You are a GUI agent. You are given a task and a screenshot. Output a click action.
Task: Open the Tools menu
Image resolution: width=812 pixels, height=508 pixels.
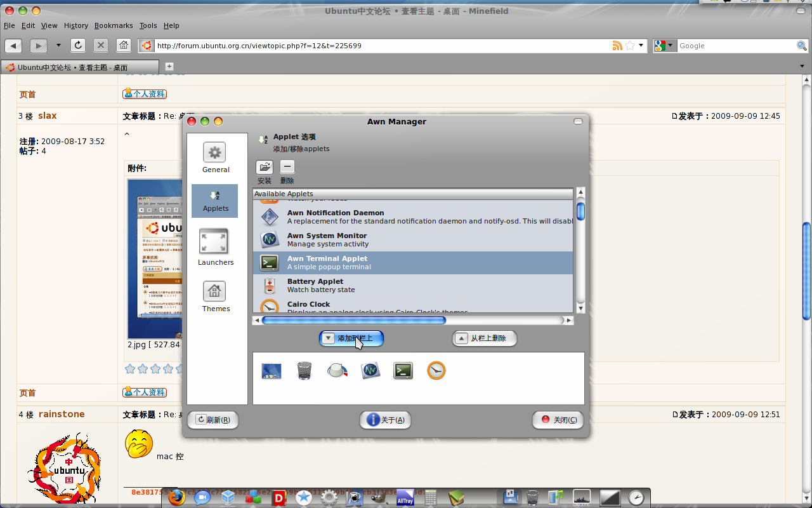click(148, 25)
